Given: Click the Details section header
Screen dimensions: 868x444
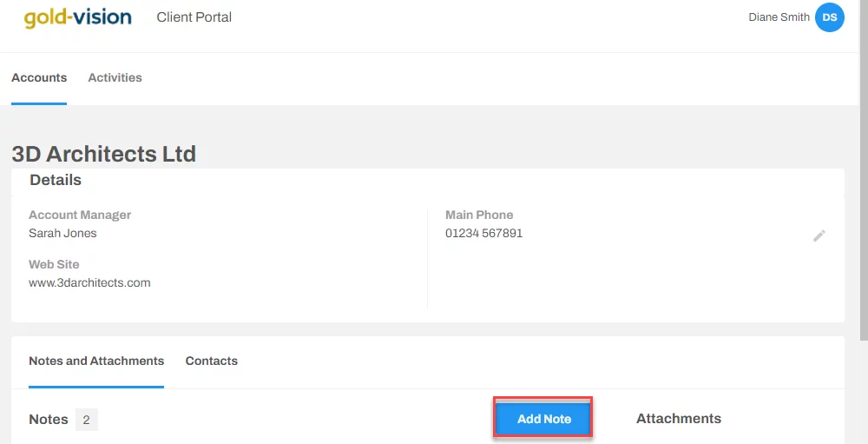Looking at the screenshot, I should (x=56, y=180).
